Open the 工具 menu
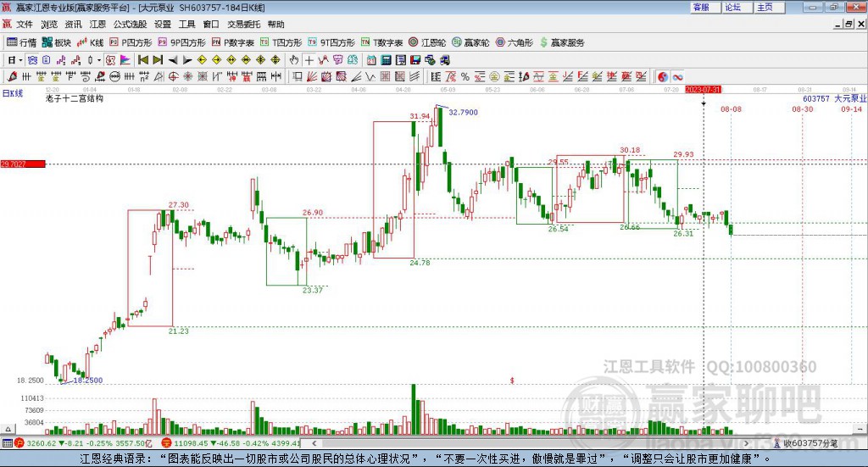 [x=186, y=25]
